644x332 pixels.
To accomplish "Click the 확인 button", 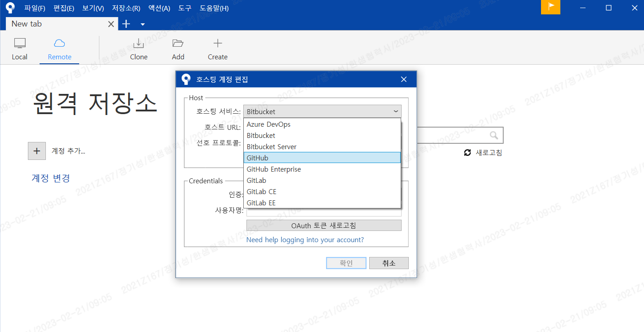I will 346,263.
